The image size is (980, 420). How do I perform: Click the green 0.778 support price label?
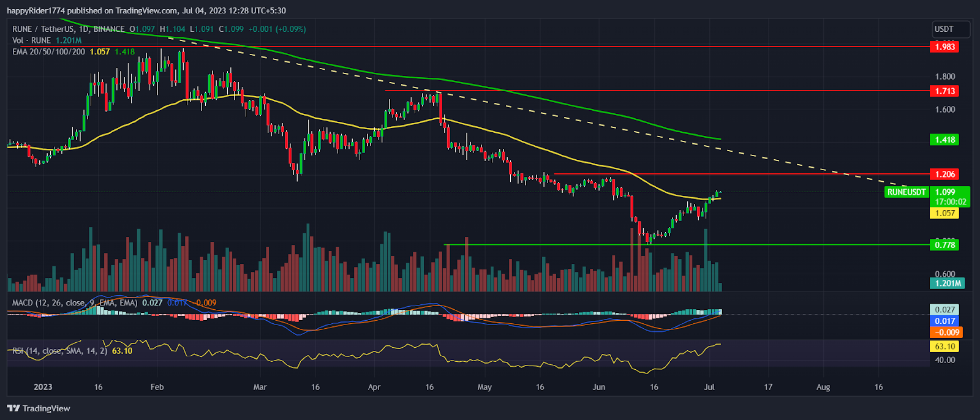944,245
